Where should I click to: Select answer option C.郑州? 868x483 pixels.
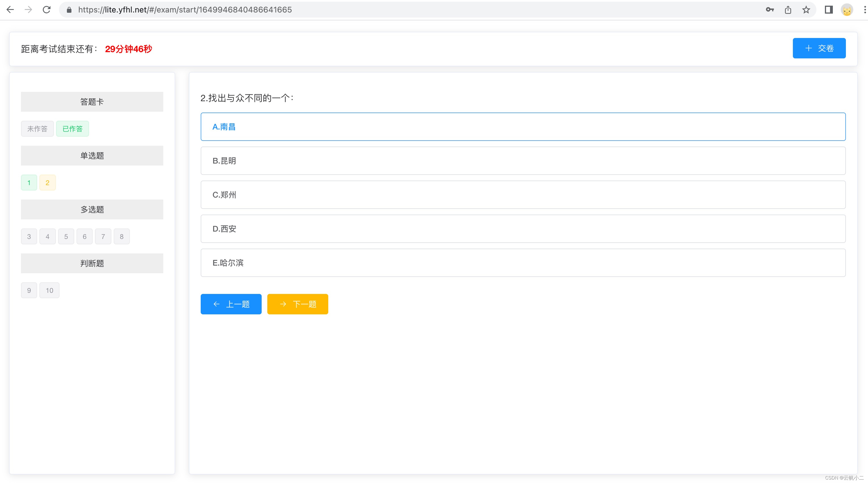523,195
